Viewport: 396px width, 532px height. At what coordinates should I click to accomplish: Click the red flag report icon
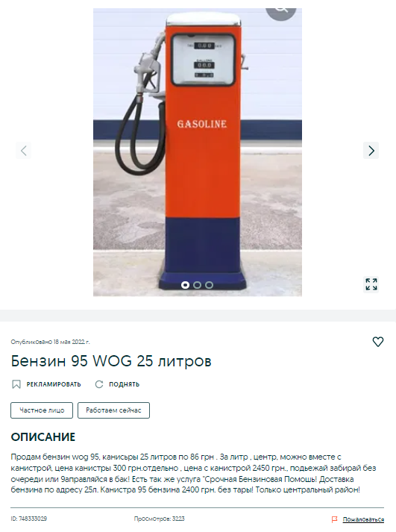click(x=334, y=519)
